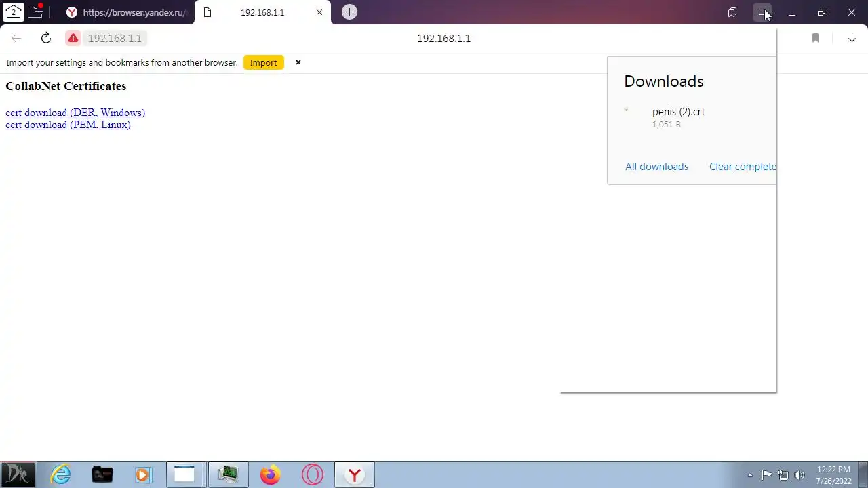Switch to the blank window taskbar icon
Screen dimensions: 868x488
(184, 474)
